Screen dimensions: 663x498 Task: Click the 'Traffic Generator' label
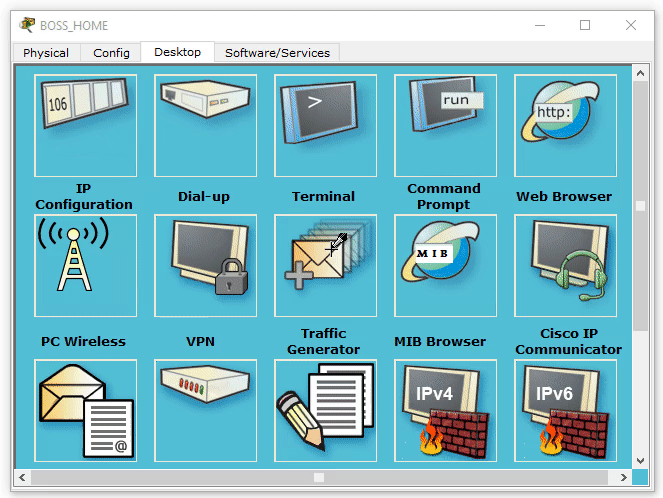click(323, 342)
